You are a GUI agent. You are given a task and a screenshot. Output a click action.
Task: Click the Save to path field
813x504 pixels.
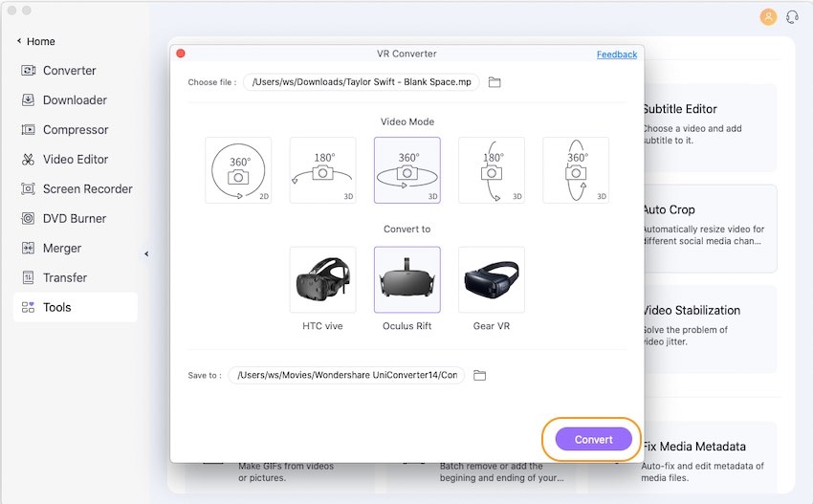(x=346, y=375)
